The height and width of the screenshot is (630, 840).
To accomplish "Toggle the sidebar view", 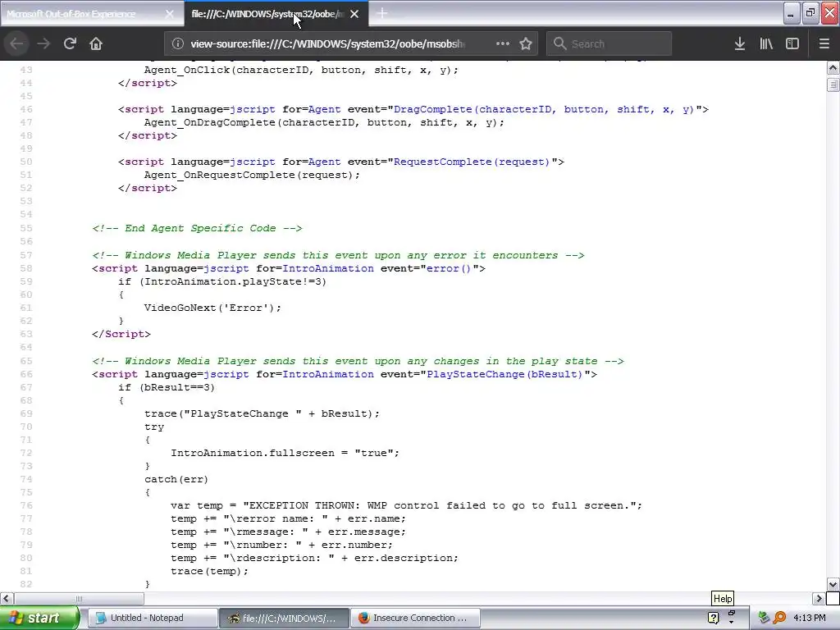I will click(792, 43).
